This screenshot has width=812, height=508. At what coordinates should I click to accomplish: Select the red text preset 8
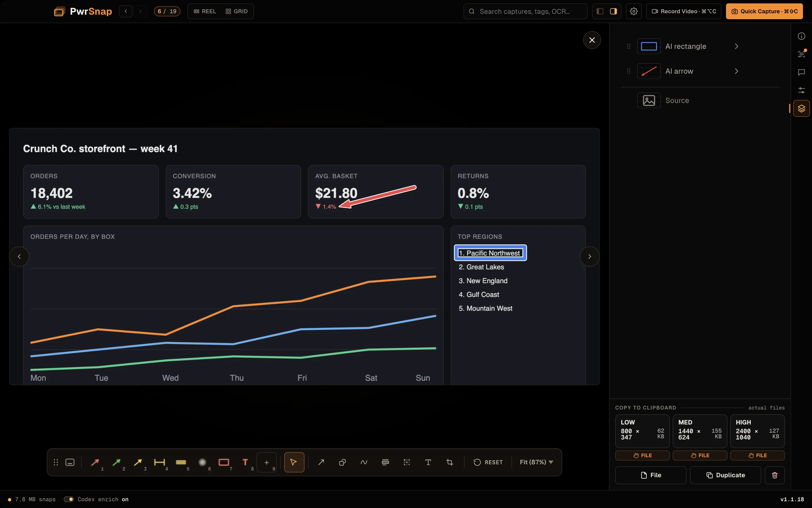tap(246, 462)
